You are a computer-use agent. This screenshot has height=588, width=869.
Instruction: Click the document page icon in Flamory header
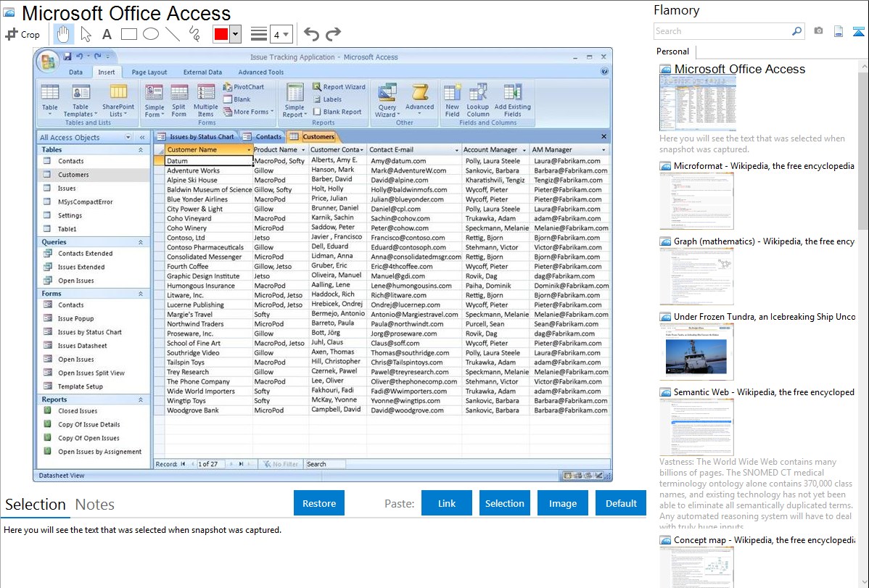click(839, 32)
